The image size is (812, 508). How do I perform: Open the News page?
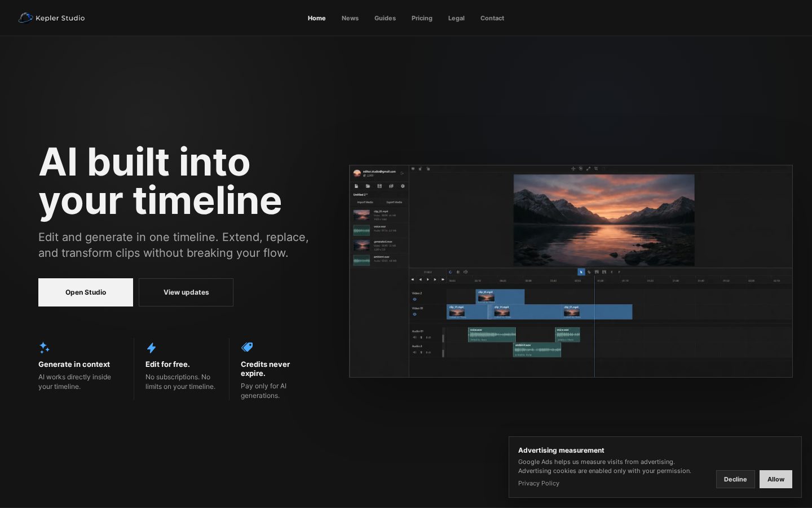[350, 18]
